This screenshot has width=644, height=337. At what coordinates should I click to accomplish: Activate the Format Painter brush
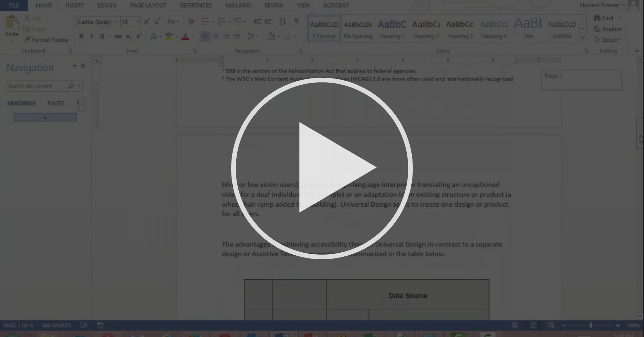47,40
